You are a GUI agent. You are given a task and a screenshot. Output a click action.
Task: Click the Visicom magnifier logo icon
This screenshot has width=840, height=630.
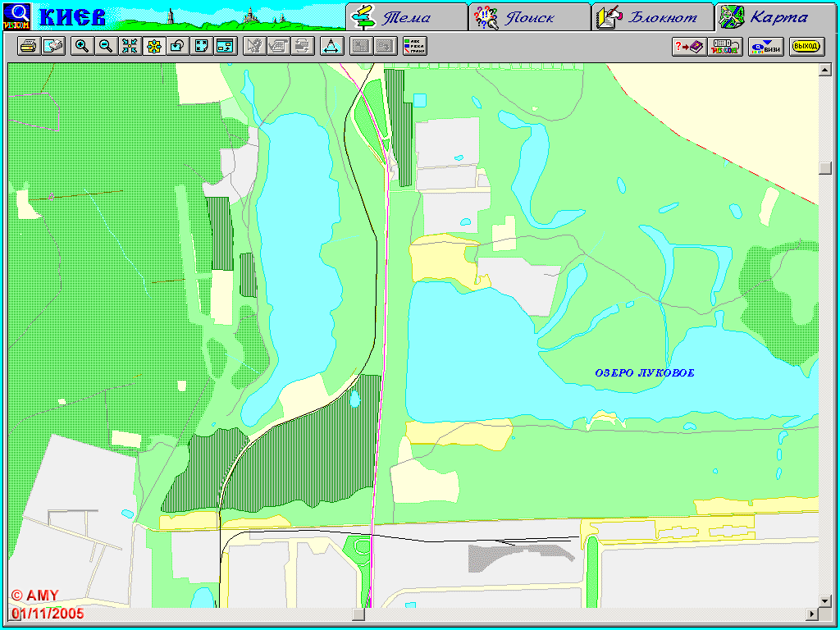[x=16, y=16]
